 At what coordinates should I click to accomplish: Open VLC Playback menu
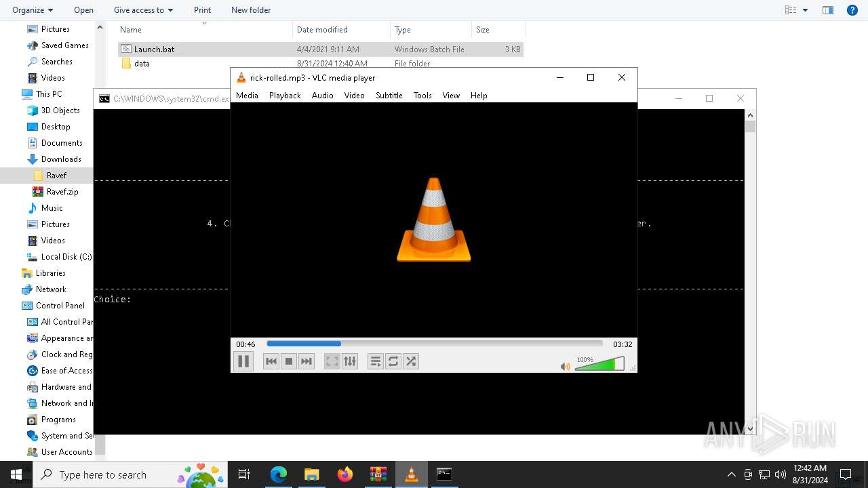[x=285, y=96]
